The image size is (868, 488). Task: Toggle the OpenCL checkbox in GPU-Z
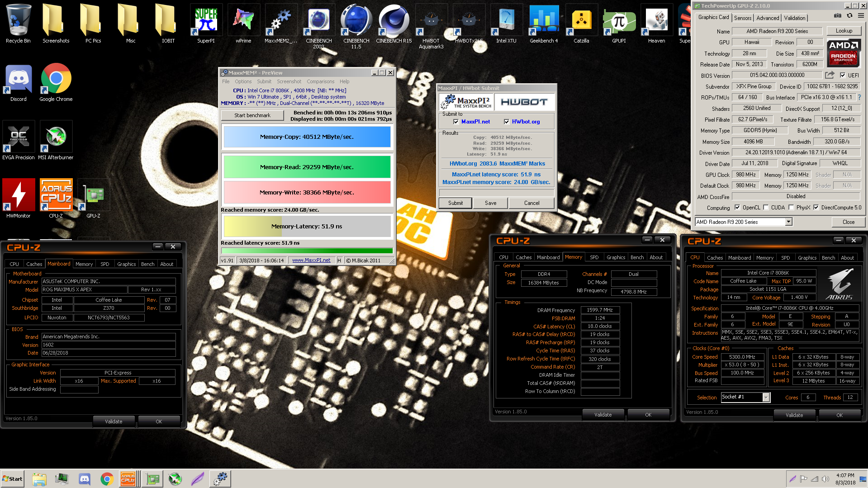(737, 208)
